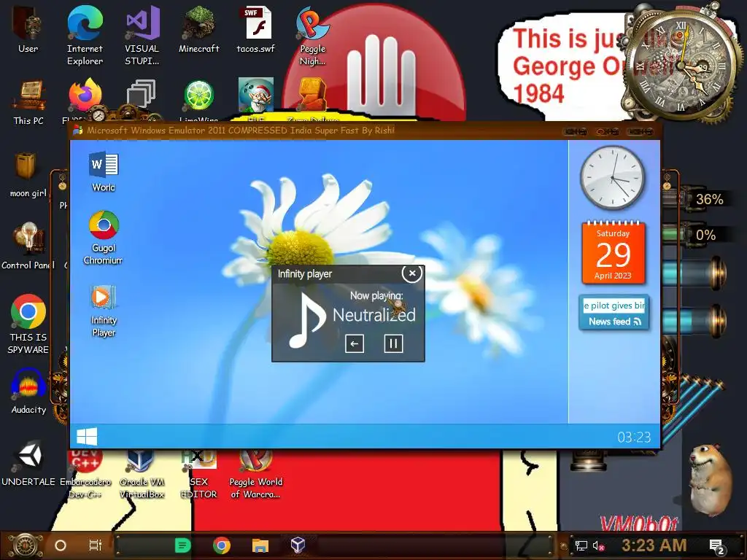
Task: Launch VISUAL STUPI... Visual Studio icon
Action: 142,34
